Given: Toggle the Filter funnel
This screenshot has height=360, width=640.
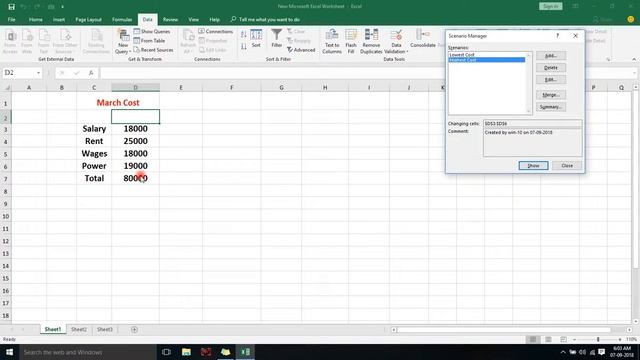Looking at the screenshot, I should (x=276, y=38).
